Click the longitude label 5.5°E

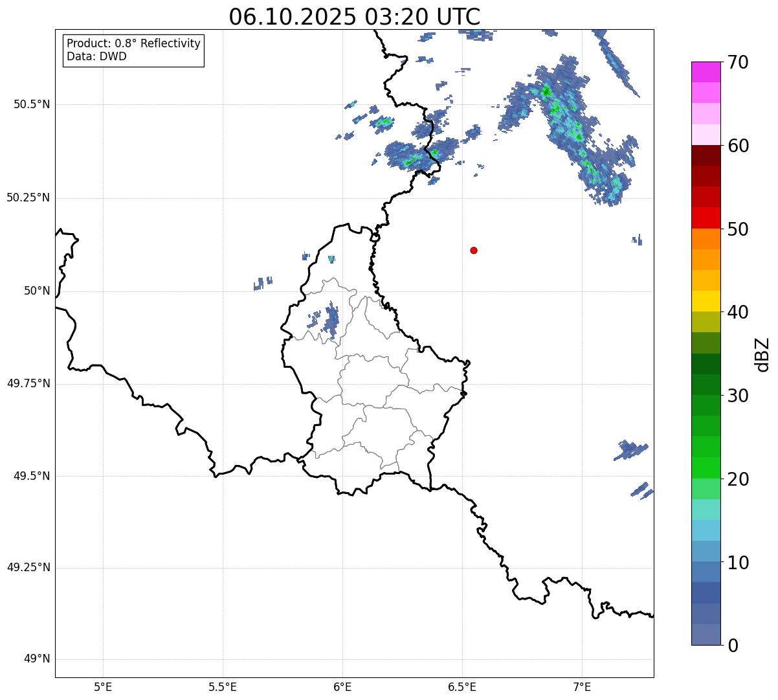[x=223, y=686]
